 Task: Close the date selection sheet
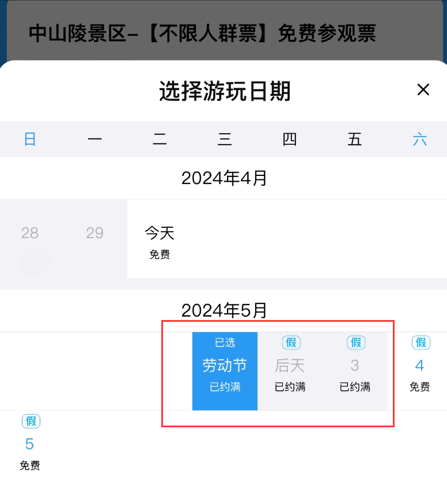(423, 89)
